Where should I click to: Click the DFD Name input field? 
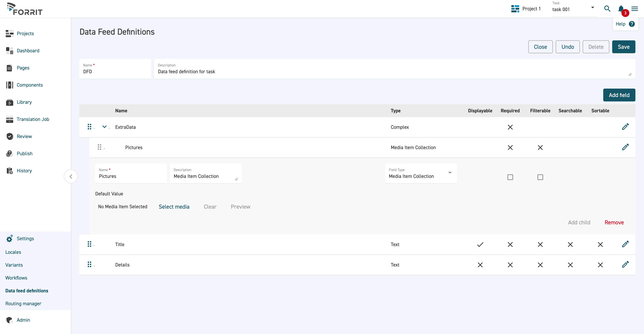point(115,71)
